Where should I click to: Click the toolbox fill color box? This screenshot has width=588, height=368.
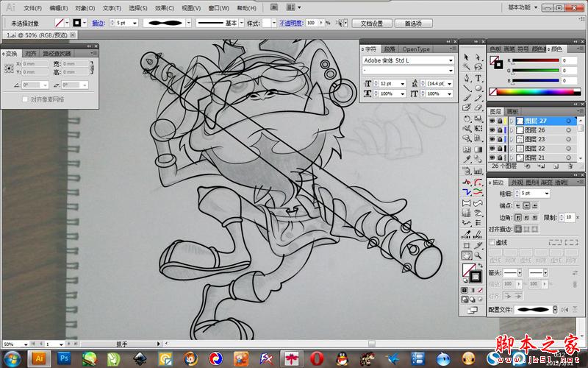coord(468,269)
